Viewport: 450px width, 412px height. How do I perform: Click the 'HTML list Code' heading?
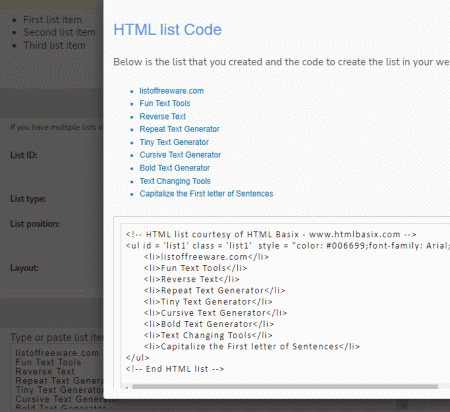(x=167, y=30)
